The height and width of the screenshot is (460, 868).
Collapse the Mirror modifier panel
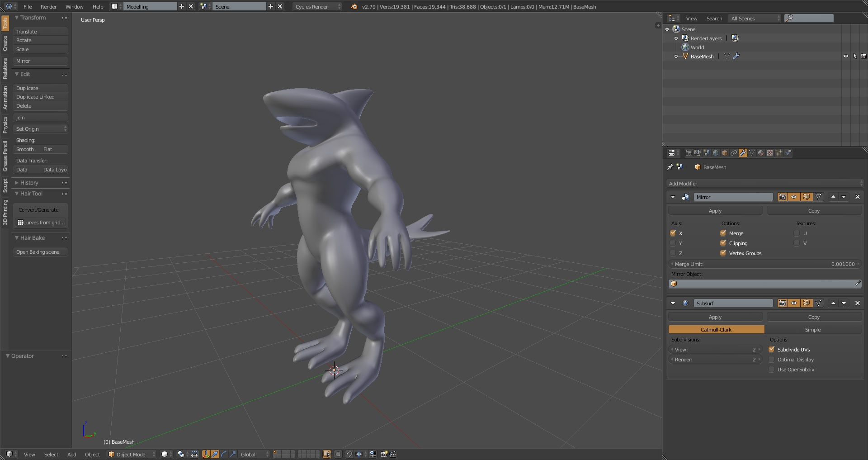tap(673, 197)
